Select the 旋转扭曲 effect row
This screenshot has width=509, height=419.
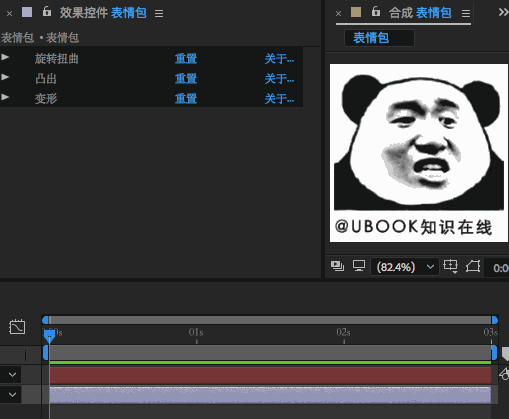[151, 59]
